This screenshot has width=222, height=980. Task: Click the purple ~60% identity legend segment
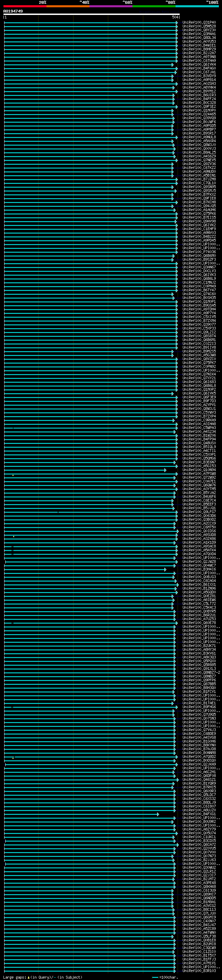111,6
